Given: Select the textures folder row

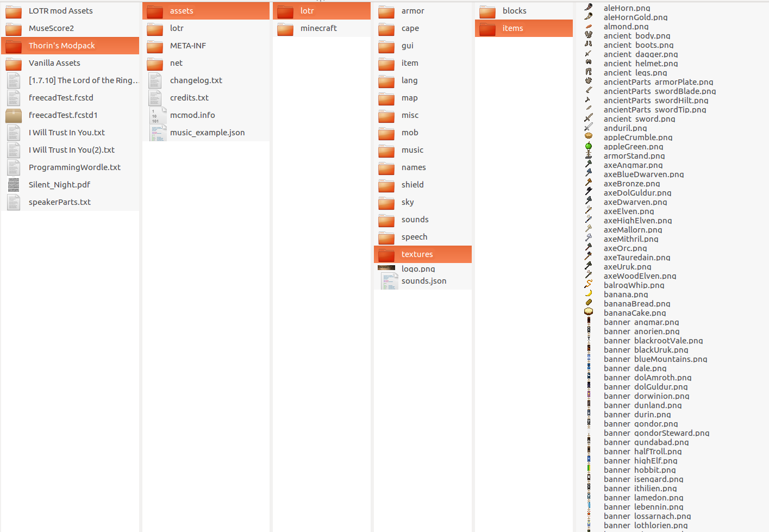Looking at the screenshot, I should point(423,254).
